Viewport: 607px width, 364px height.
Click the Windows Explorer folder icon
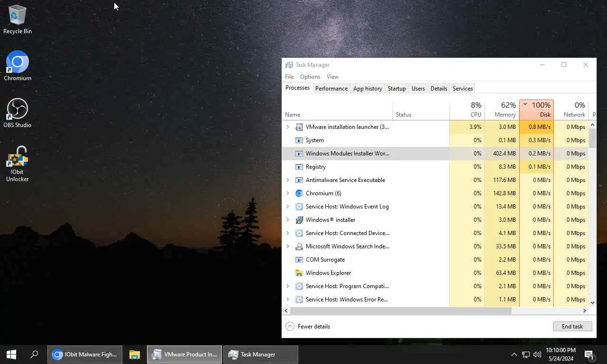(x=299, y=273)
